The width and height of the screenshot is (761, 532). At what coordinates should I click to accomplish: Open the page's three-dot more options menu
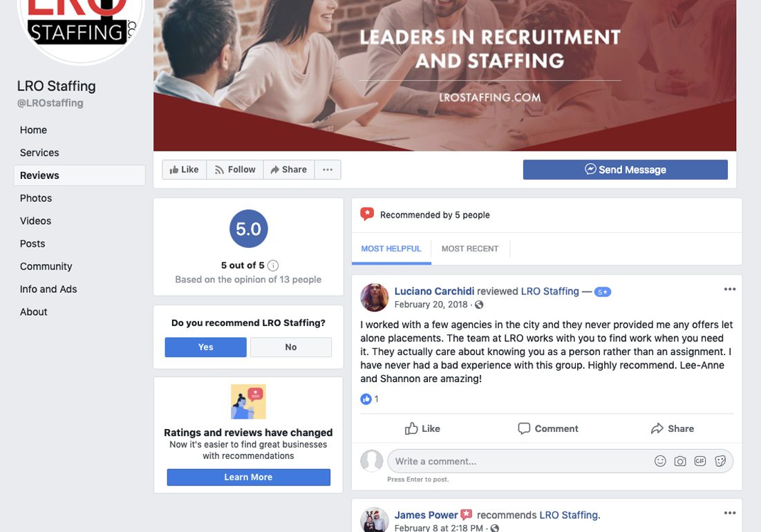pyautogui.click(x=328, y=170)
